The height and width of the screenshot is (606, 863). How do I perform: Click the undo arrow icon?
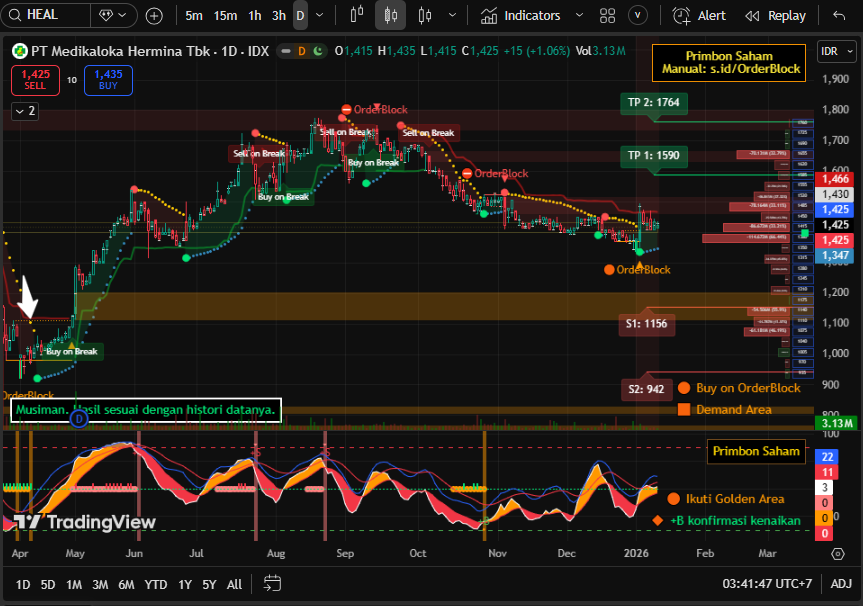839,16
